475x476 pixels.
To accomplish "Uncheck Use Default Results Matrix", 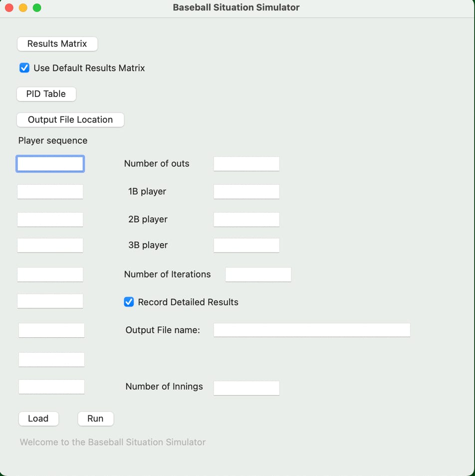I will coord(24,68).
